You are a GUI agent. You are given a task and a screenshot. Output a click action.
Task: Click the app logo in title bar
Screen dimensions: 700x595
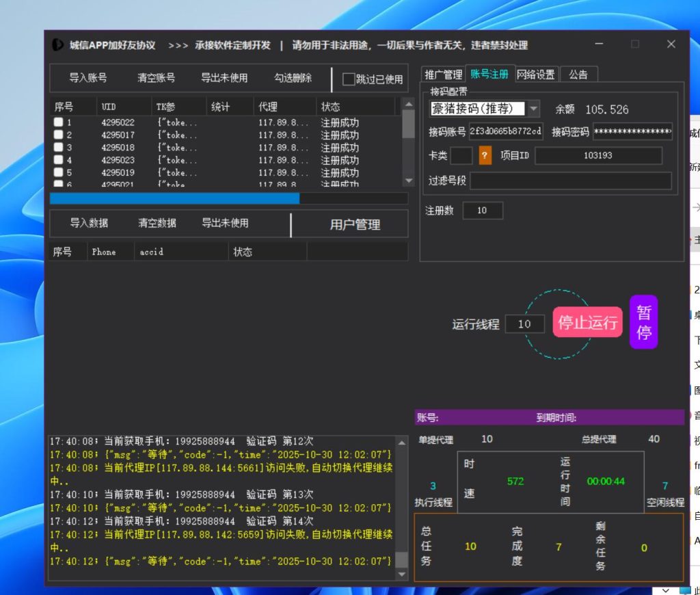pyautogui.click(x=58, y=45)
